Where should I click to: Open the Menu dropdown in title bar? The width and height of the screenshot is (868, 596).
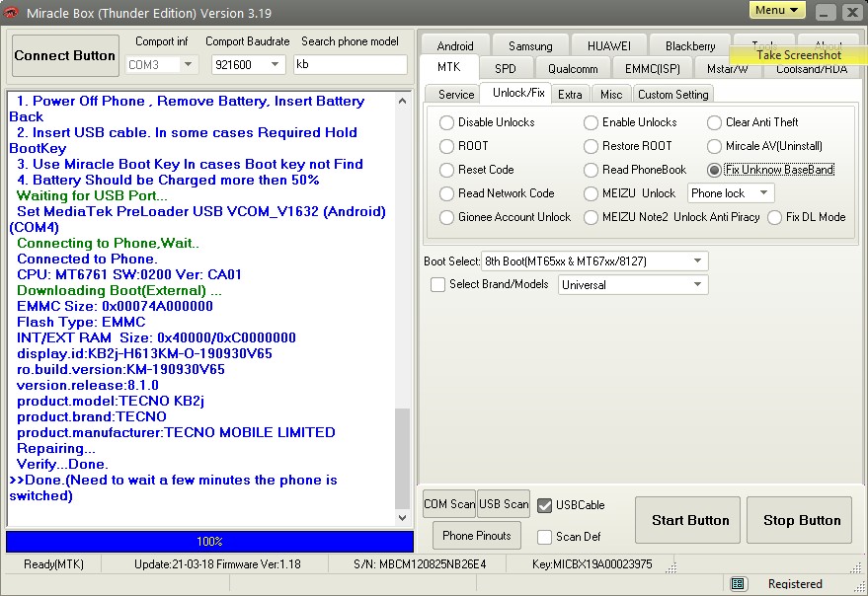tap(777, 10)
